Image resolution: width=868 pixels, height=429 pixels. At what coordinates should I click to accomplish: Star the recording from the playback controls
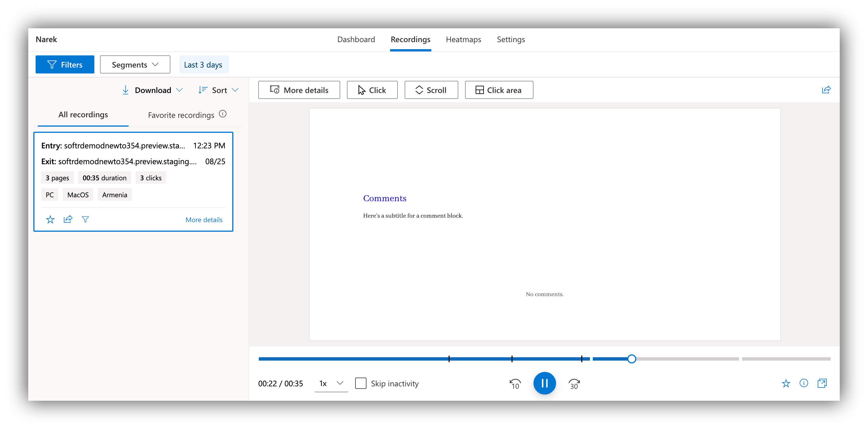[786, 383]
